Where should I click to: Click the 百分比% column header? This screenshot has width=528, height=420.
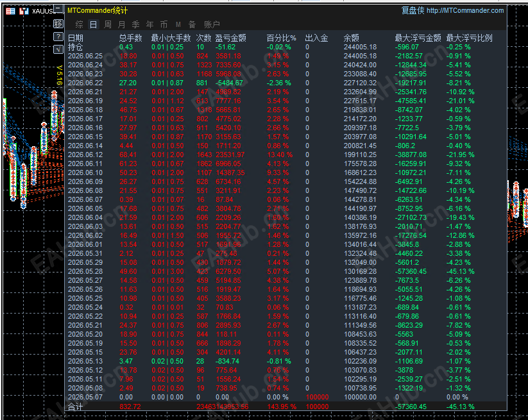[x=282, y=38]
